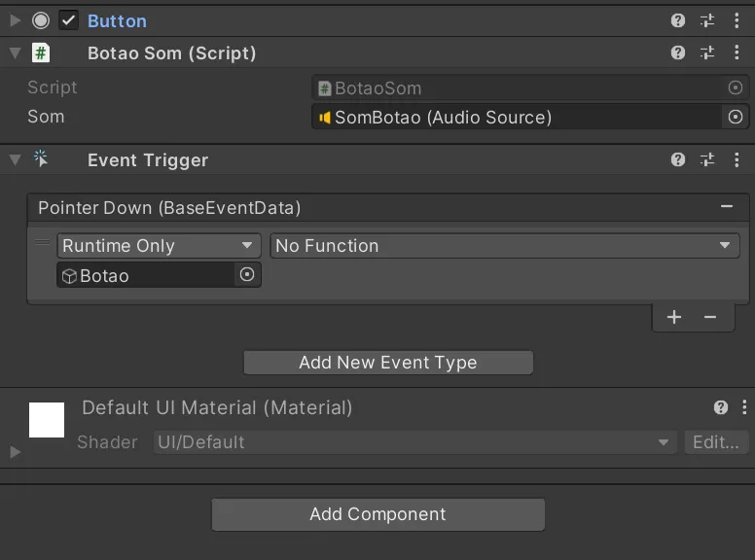
Task: Collapse the Botao Som script foldout
Action: coord(15,52)
